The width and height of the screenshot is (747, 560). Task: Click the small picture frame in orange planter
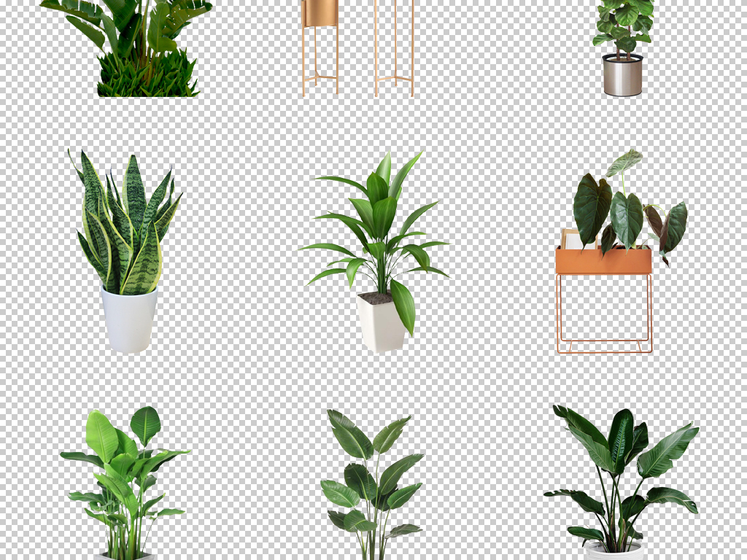[570, 238]
